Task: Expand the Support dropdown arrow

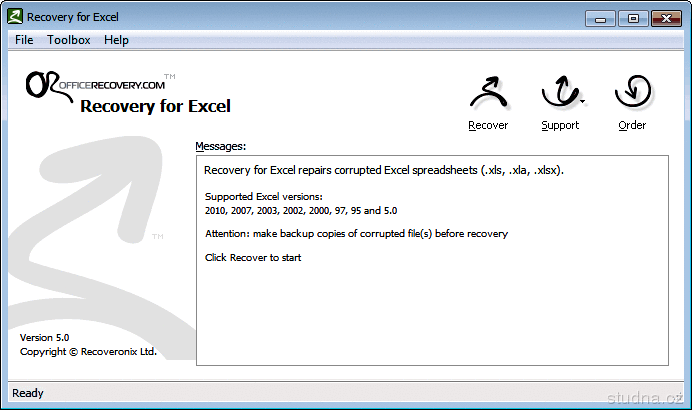Action: coord(583,102)
